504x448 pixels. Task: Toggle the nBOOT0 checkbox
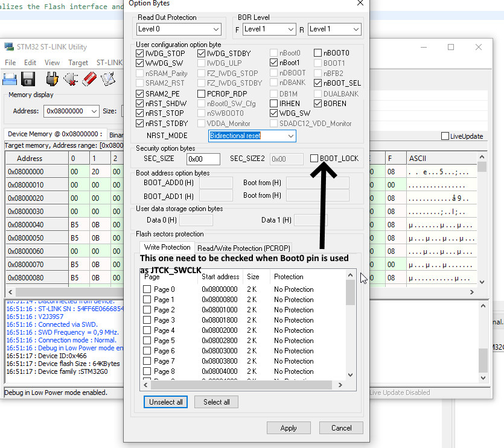tap(317, 52)
